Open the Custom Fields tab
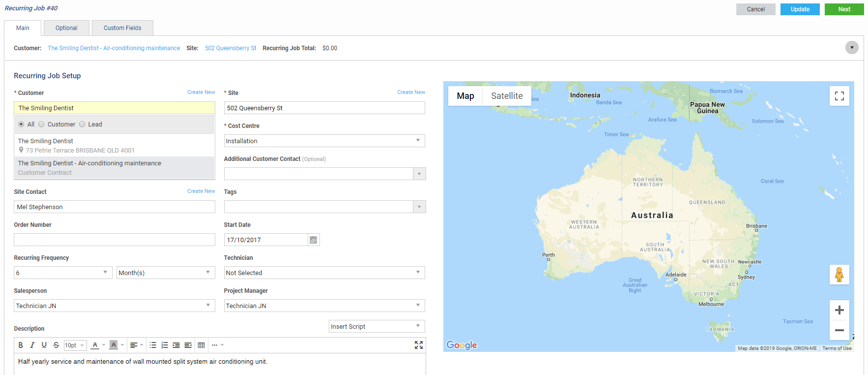 click(122, 28)
